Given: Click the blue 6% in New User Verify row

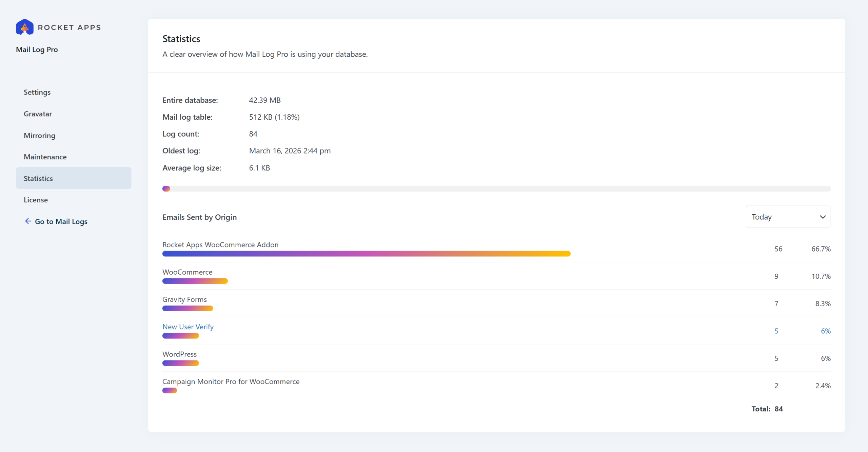Looking at the screenshot, I should [826, 331].
